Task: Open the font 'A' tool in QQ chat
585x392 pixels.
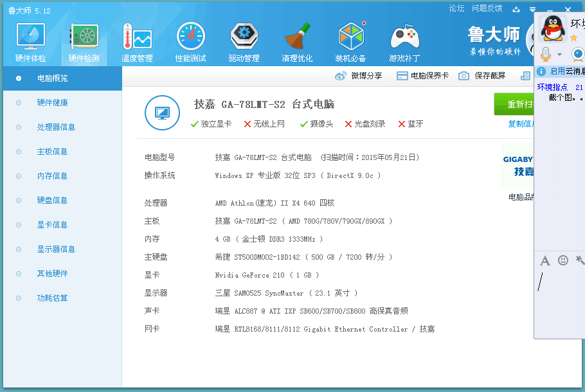Action: click(544, 260)
